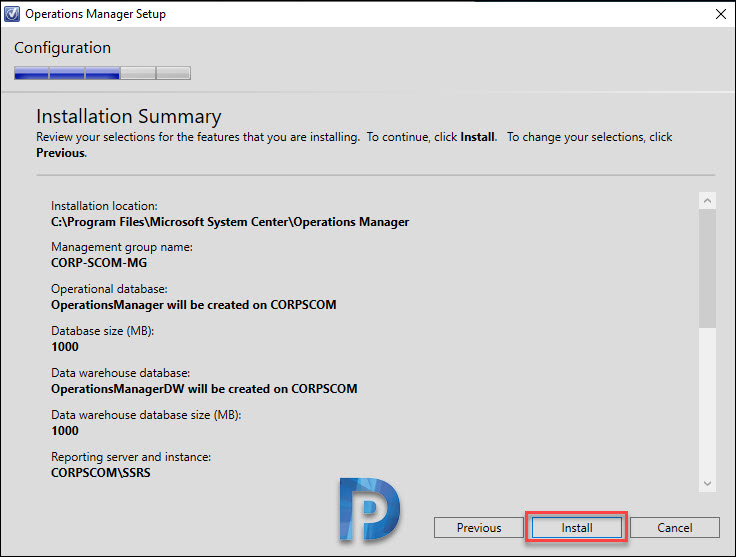Click the 'Operational database:' label

[x=109, y=289]
